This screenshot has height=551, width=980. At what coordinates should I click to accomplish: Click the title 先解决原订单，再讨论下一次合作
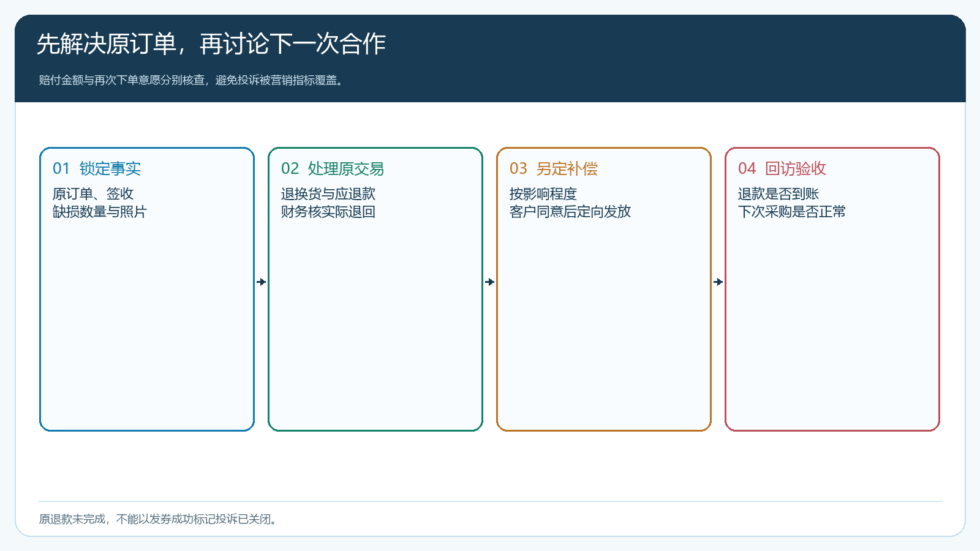(211, 44)
